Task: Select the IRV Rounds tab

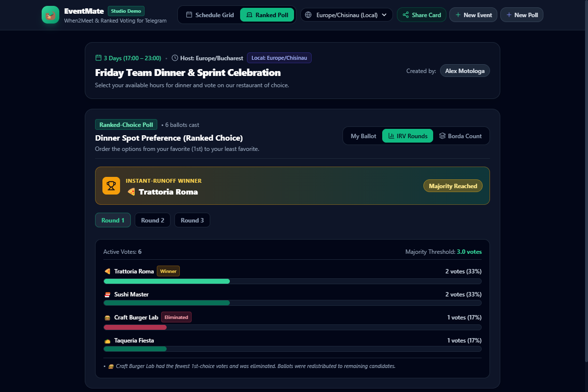Action: click(x=408, y=136)
